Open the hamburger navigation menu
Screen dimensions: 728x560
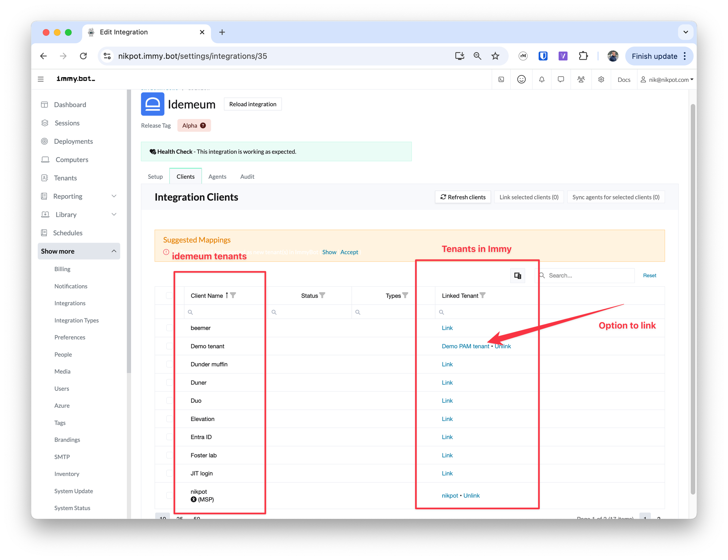click(41, 79)
